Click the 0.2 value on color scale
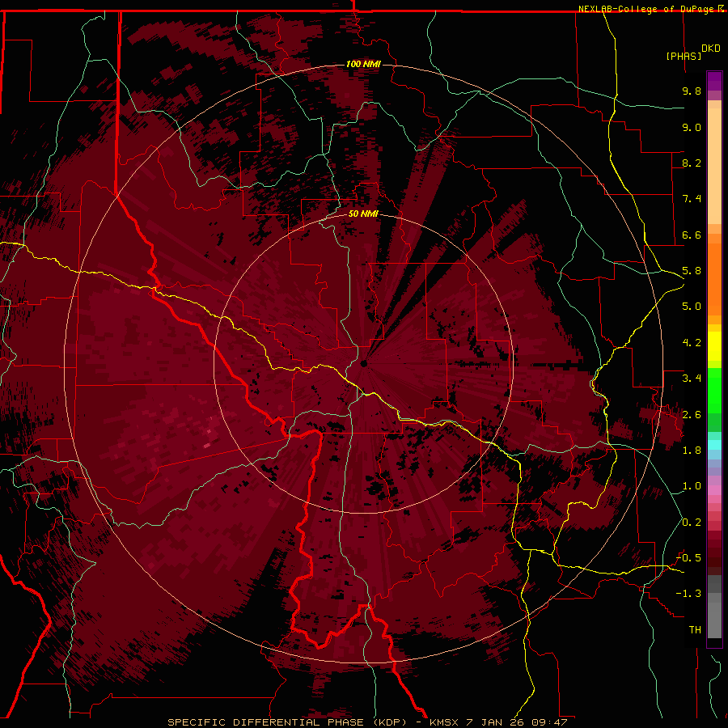Viewport: 728px width, 728px height. pyautogui.click(x=692, y=523)
